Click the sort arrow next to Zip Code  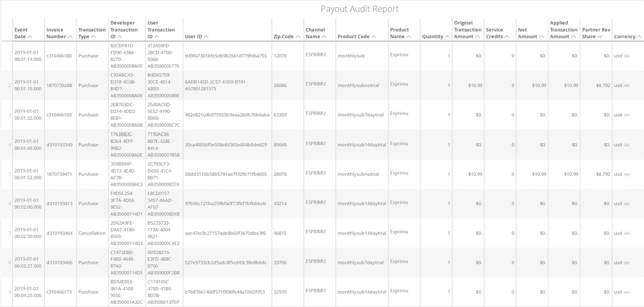tap(298, 37)
